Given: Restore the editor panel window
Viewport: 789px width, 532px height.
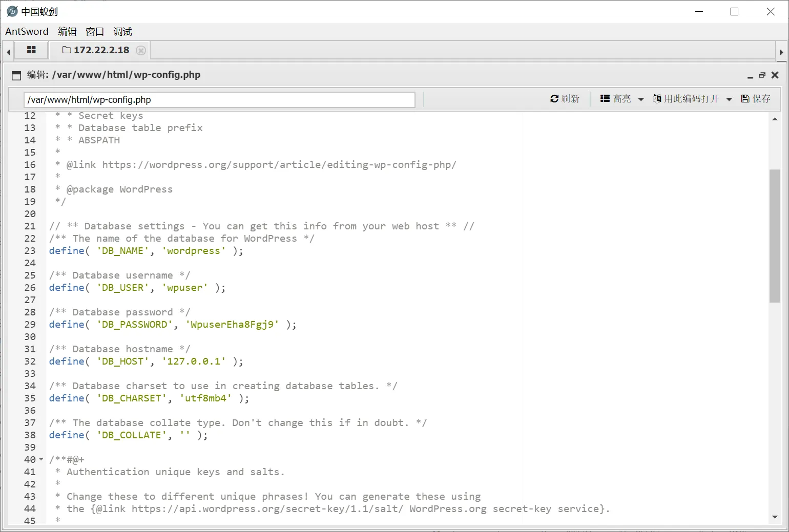Looking at the screenshot, I should coord(762,75).
